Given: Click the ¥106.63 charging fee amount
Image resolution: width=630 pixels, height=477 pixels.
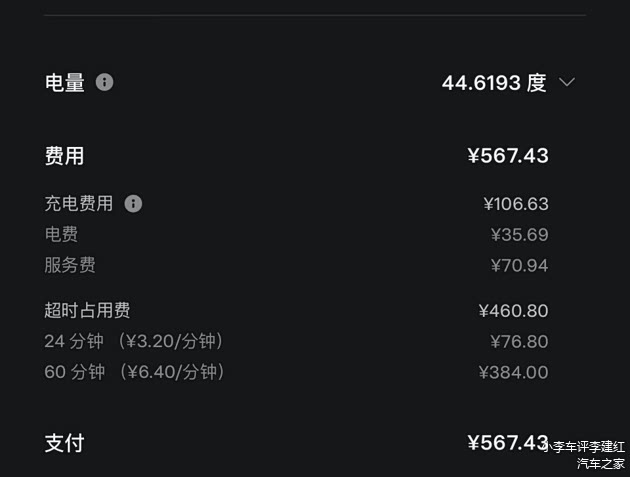Looking at the screenshot, I should 515,204.
